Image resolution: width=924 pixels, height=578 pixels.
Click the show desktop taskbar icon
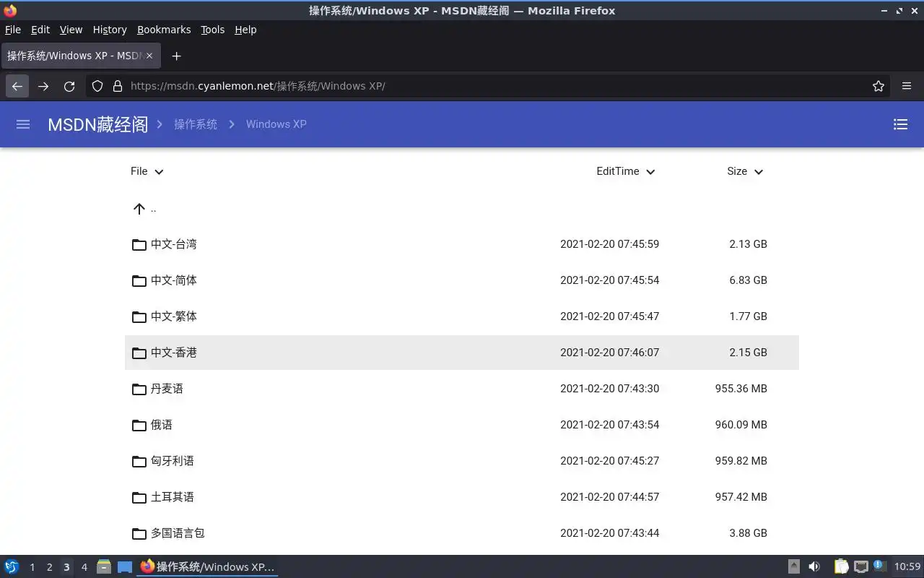click(125, 566)
